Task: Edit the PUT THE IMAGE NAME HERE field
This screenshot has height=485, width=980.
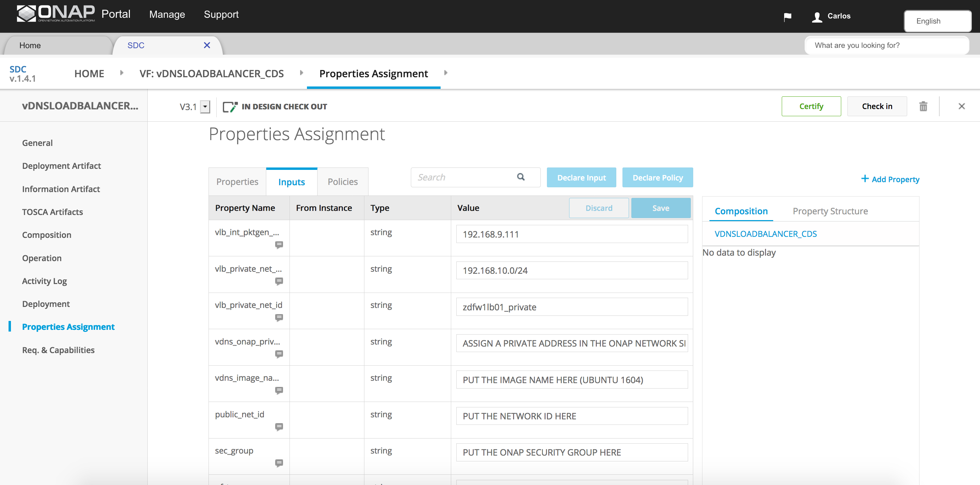Action: (x=572, y=380)
